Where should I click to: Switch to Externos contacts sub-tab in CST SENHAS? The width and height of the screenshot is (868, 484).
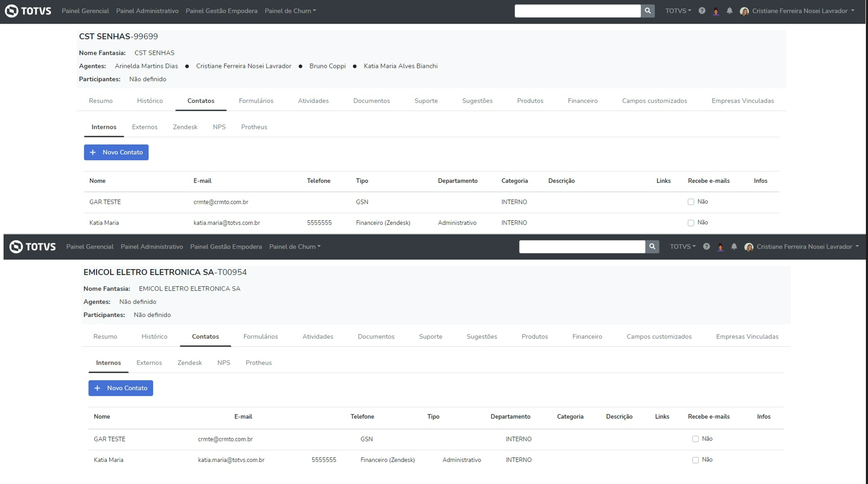[x=145, y=127]
